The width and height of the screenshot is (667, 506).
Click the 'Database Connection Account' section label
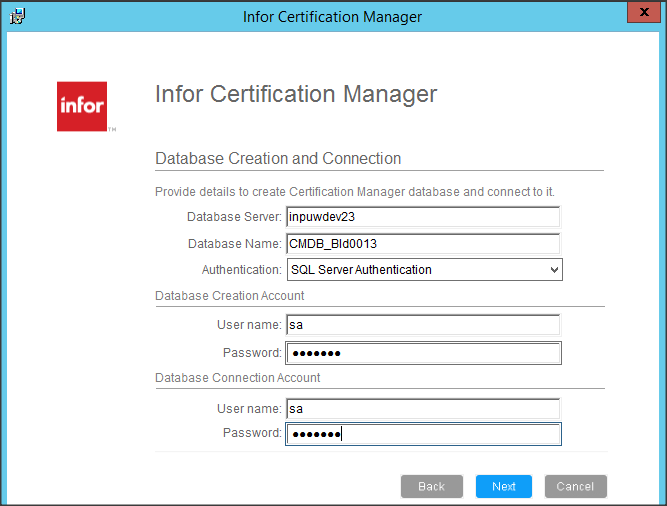point(238,378)
